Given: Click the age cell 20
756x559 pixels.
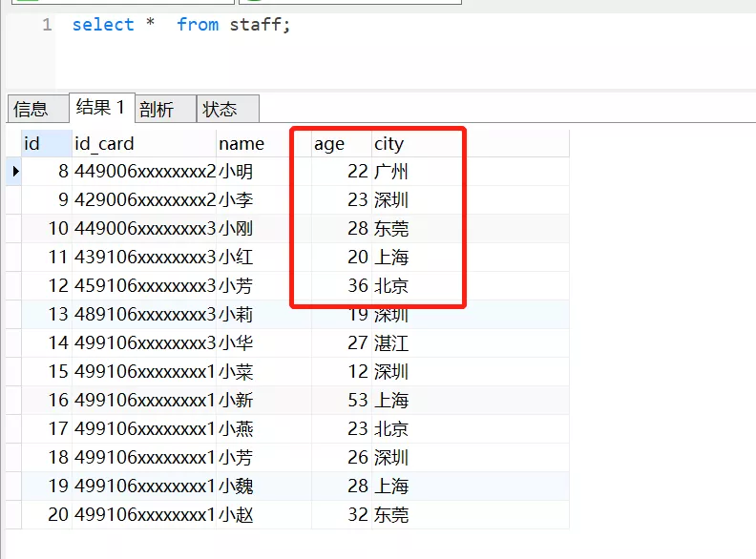Looking at the screenshot, I should 342,257.
